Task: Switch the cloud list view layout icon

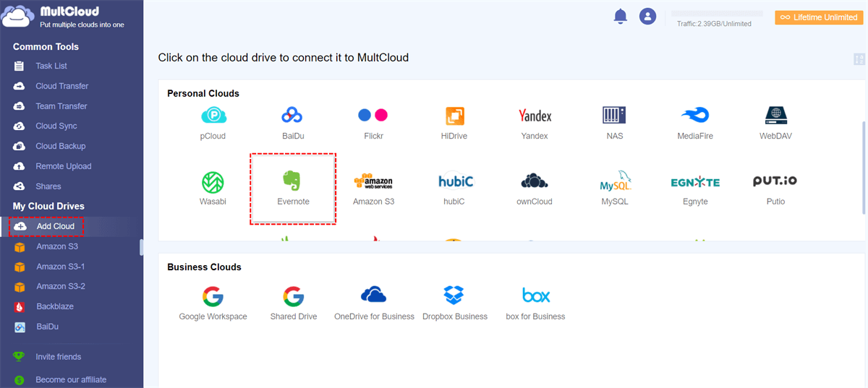Action: 859,59
